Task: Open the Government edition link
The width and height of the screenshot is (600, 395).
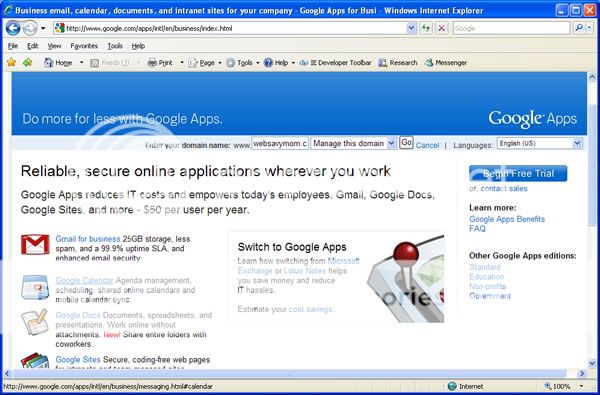Action: coord(490,296)
